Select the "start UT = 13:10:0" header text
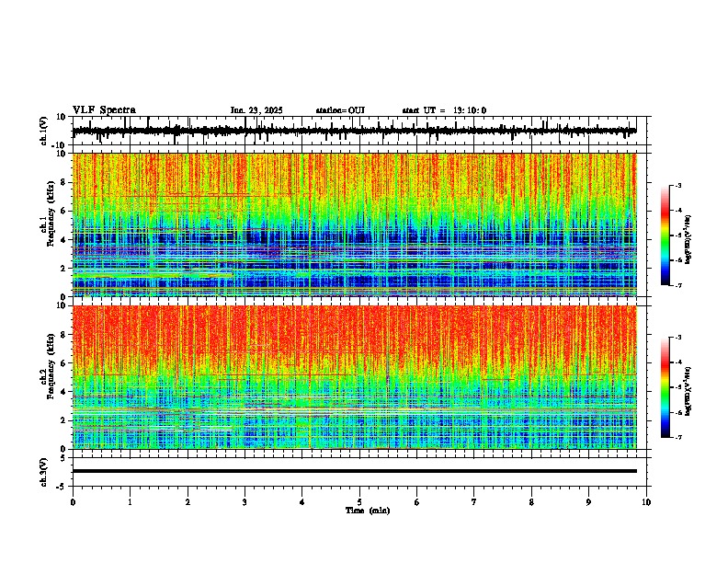728x563 pixels. (x=444, y=110)
